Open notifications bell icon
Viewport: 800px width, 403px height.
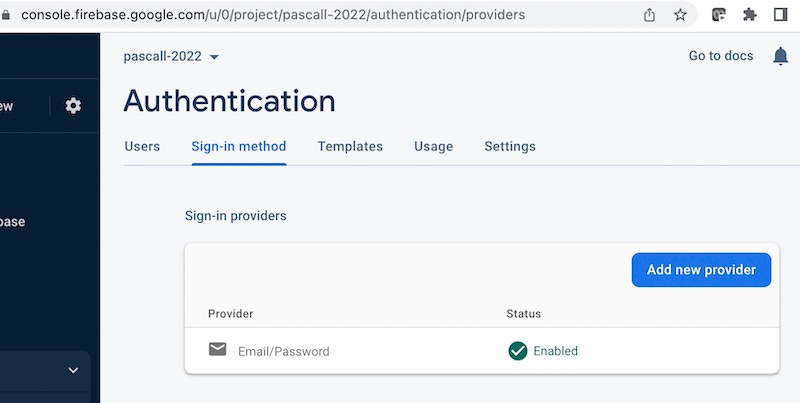tap(781, 56)
